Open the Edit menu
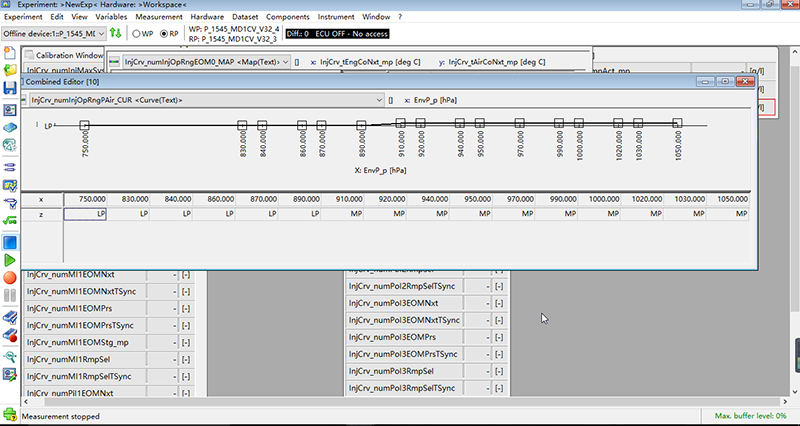The image size is (800, 426). pyautogui.click(x=57, y=17)
